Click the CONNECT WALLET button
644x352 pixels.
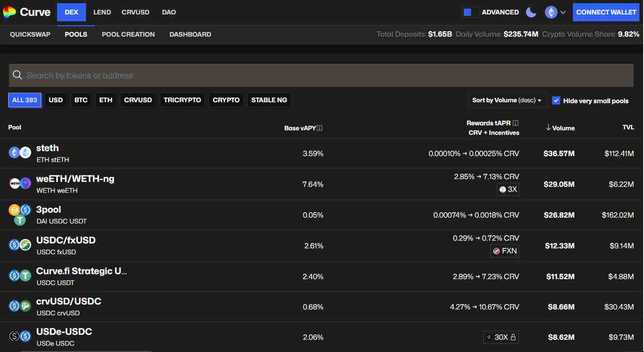pyautogui.click(x=606, y=12)
